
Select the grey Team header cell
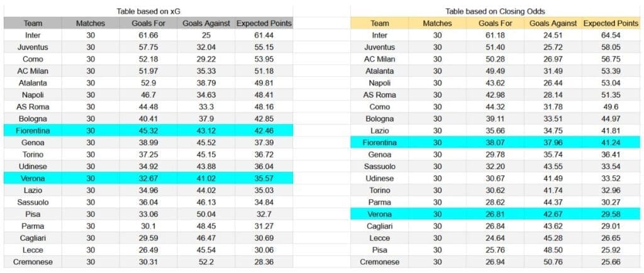pyautogui.click(x=33, y=23)
